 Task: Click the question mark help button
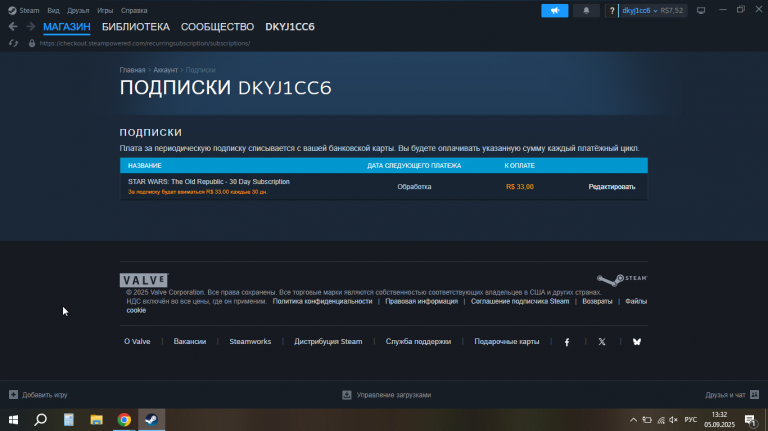[x=611, y=10]
